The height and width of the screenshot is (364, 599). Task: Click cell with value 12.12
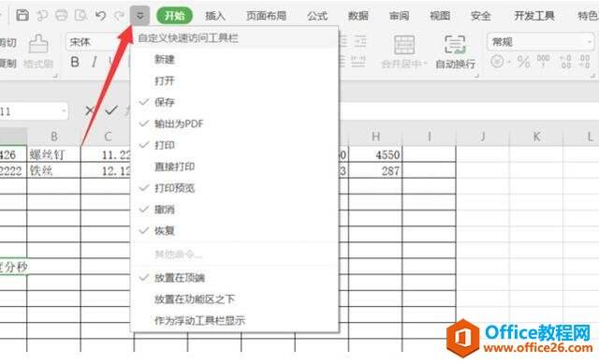pyautogui.click(x=106, y=170)
